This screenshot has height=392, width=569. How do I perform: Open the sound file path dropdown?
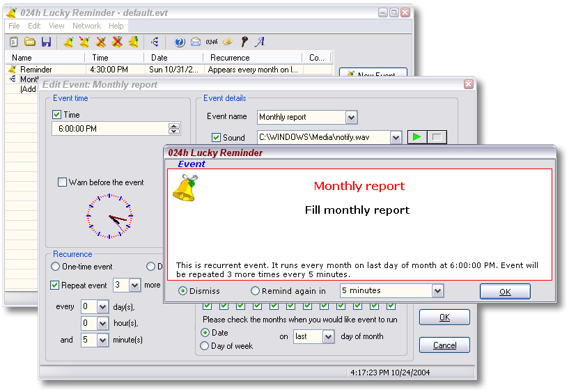[x=396, y=137]
